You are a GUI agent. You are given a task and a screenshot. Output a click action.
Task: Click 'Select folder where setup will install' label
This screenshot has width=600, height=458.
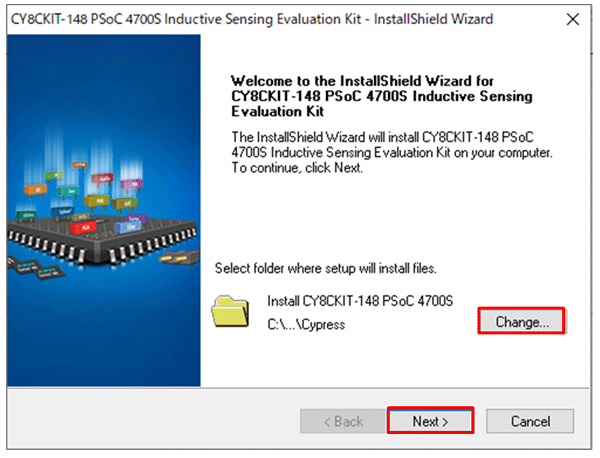click(x=325, y=268)
